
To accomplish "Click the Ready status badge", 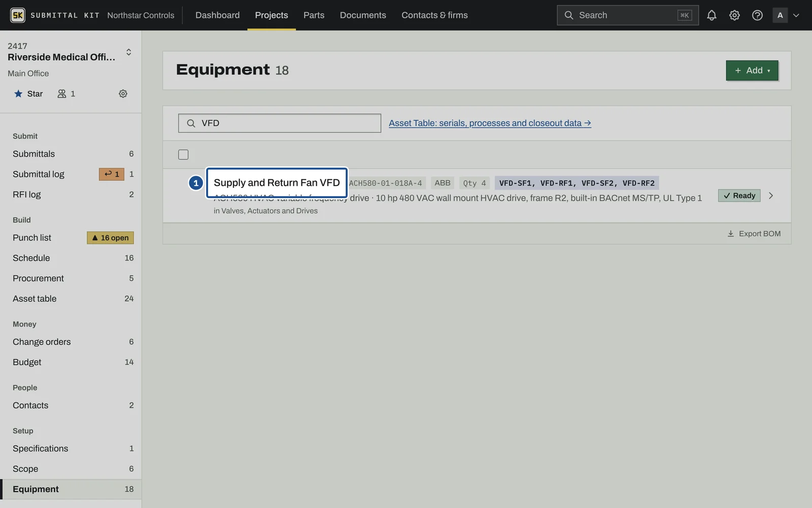I will [739, 196].
